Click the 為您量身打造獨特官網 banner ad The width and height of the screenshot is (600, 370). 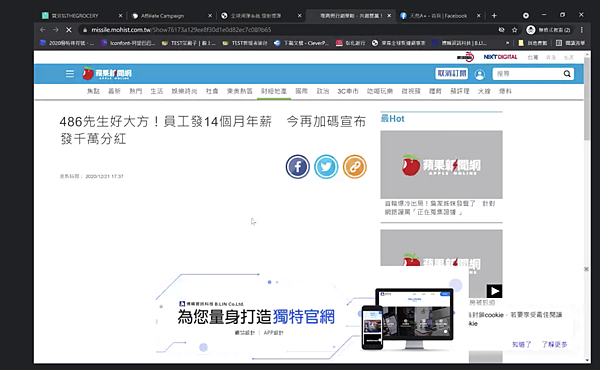pyautogui.click(x=312, y=316)
